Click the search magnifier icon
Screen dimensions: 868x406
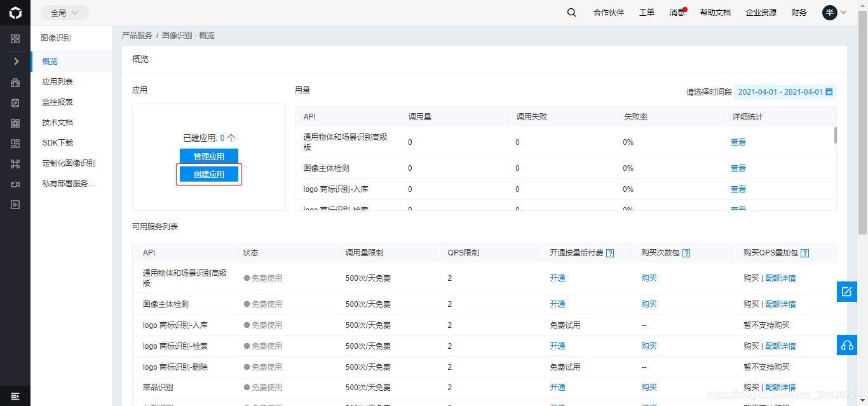tap(571, 13)
